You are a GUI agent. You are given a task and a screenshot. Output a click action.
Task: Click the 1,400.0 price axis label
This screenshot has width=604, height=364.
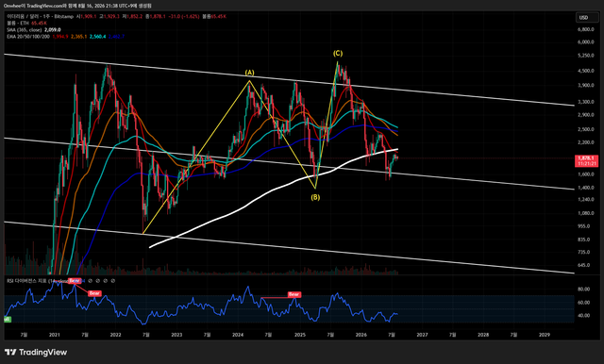tap(585, 188)
